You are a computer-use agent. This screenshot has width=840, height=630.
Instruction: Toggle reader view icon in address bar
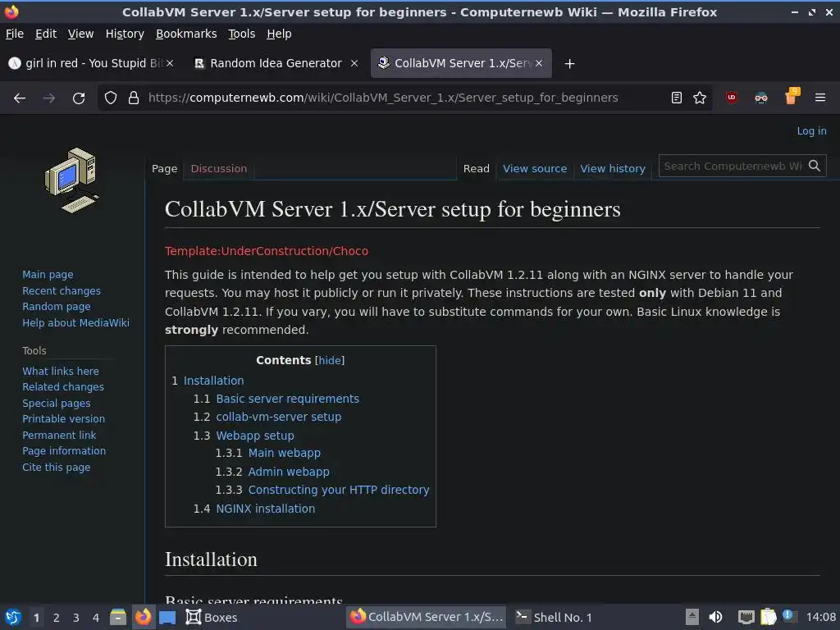click(x=677, y=98)
